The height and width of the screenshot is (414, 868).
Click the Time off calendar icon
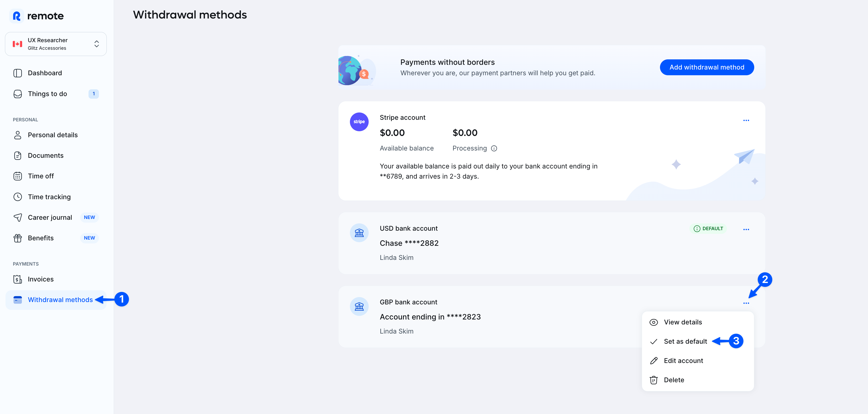(x=17, y=176)
